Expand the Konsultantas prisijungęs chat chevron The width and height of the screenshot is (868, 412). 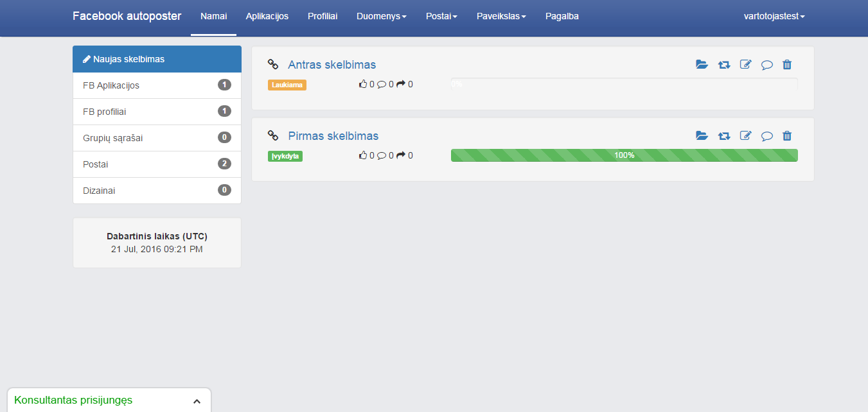tap(197, 401)
